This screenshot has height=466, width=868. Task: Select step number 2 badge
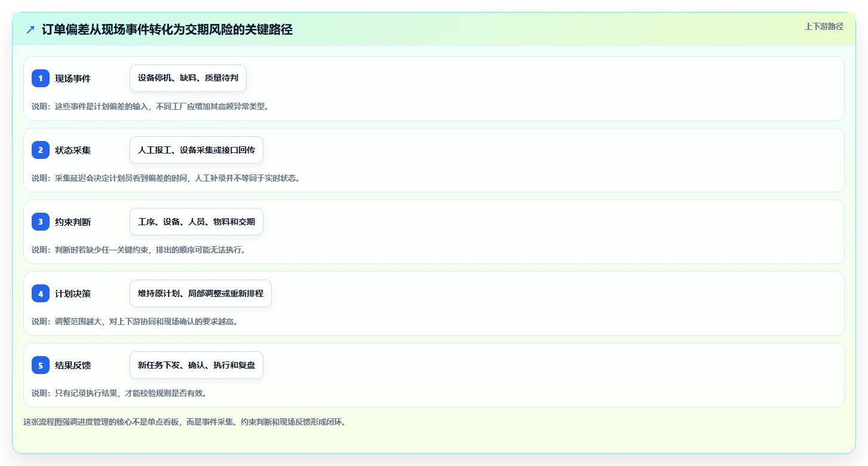(41, 150)
